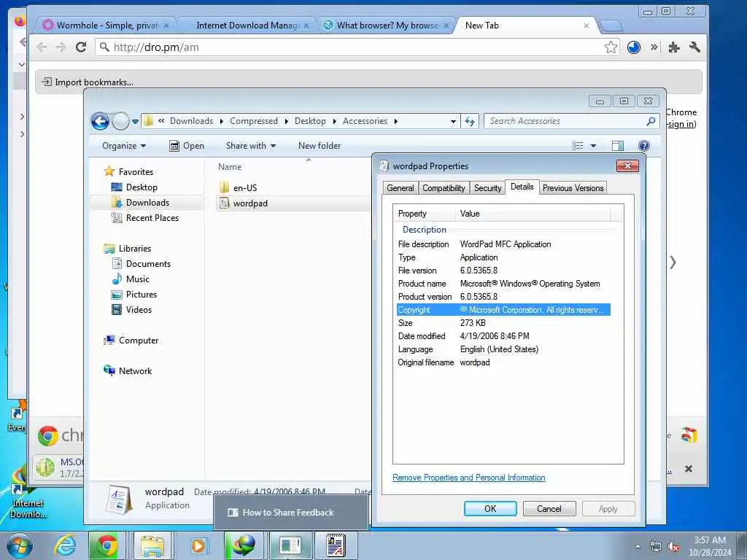This screenshot has width=747, height=560.
Task: Select the Documents library
Action: (x=147, y=263)
